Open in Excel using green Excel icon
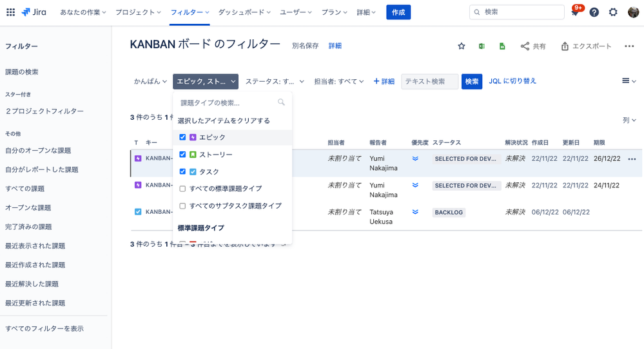 (482, 46)
